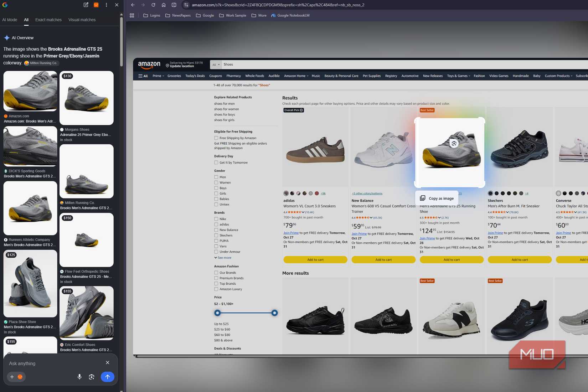Open the three-dot menu in Google panel
Screen dimensions: 588x392
coord(106,5)
